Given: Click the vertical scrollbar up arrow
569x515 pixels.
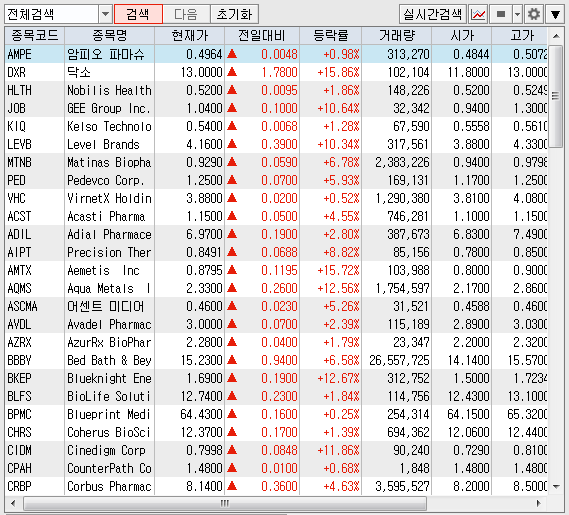Looking at the screenshot, I should click(556, 36).
